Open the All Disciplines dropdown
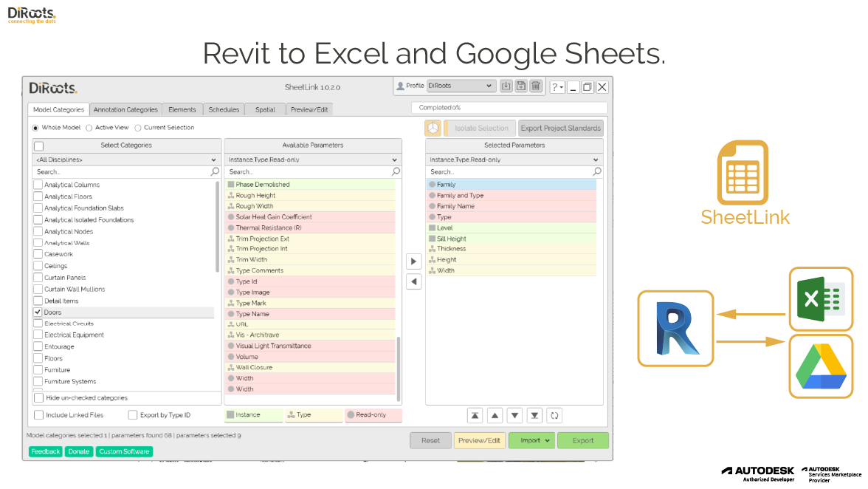Viewport: 868px width, 489px height. (x=126, y=160)
